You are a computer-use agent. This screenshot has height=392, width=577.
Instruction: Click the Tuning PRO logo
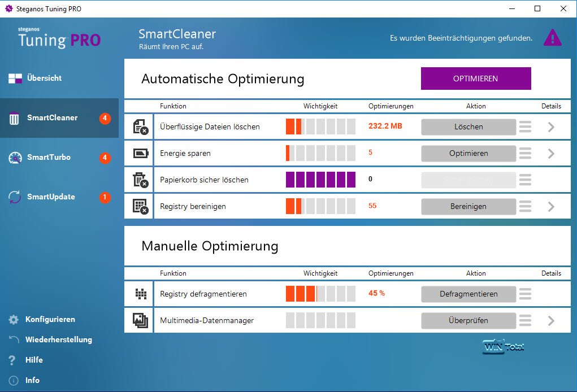[59, 38]
